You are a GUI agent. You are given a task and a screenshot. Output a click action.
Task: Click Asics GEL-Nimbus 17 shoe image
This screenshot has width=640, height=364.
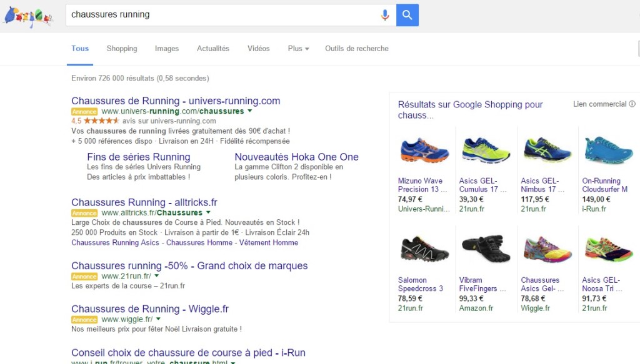pos(547,150)
